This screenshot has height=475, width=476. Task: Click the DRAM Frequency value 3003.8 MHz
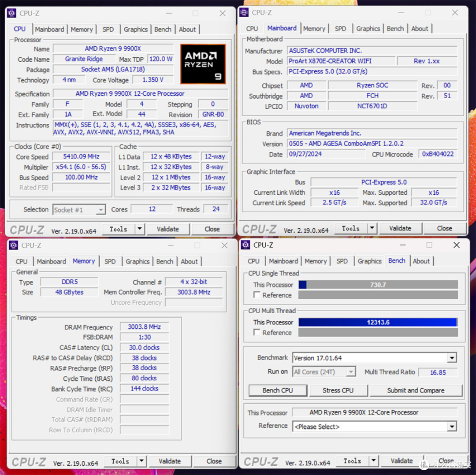(x=144, y=327)
